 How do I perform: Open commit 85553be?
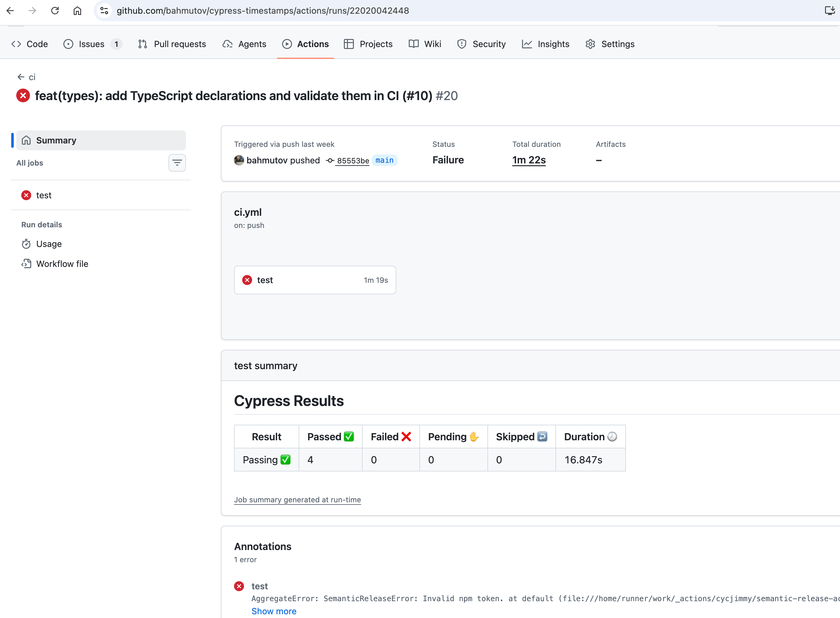(x=353, y=161)
